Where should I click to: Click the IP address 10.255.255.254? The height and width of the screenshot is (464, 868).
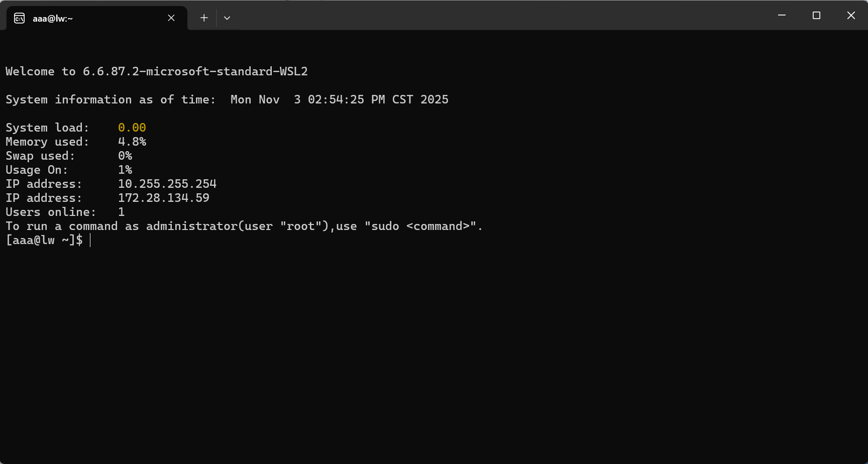pyautogui.click(x=167, y=184)
